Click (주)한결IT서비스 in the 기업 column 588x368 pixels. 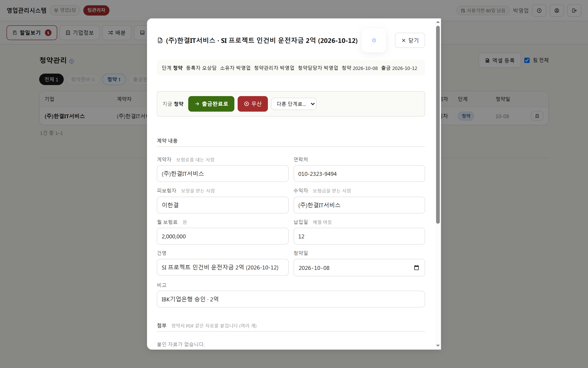click(65, 116)
